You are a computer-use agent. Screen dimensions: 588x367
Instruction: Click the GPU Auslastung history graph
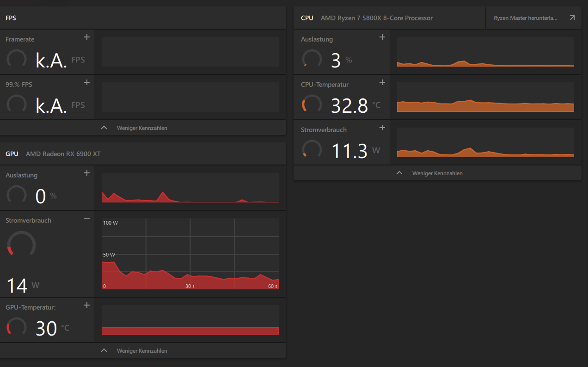click(x=190, y=188)
